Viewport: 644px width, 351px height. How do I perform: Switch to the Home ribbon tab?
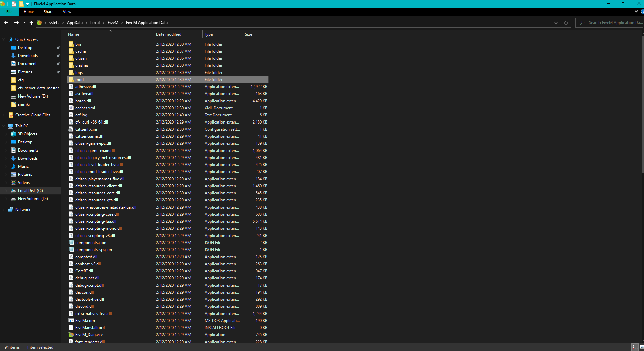(29, 12)
